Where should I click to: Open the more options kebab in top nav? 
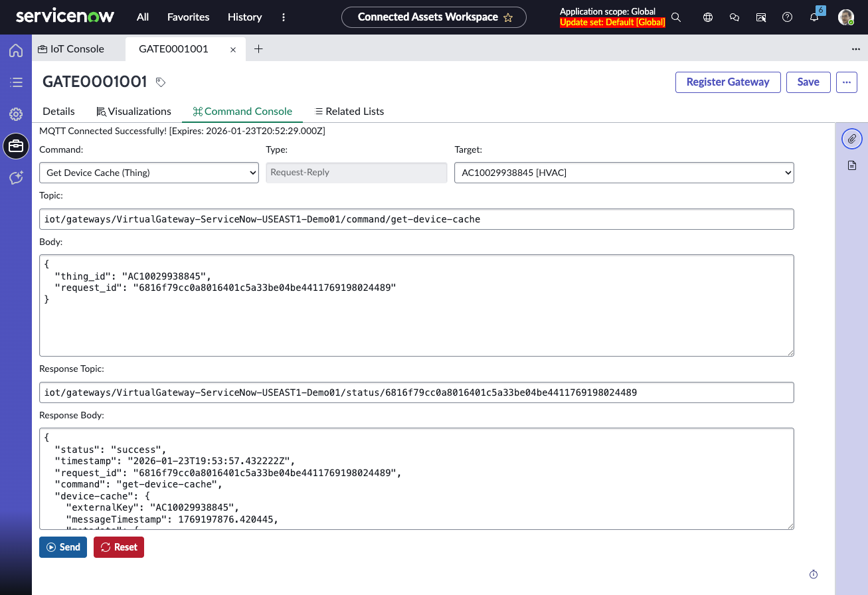(x=284, y=17)
